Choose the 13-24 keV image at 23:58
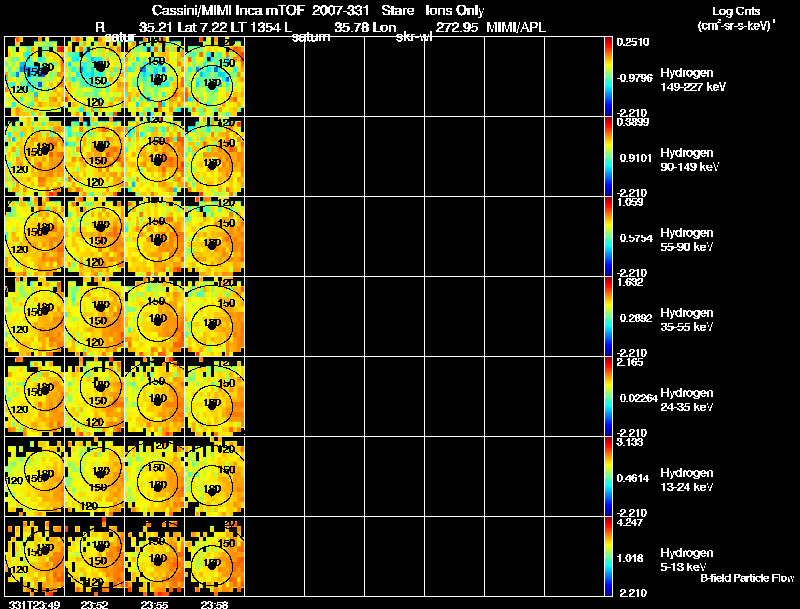The width and height of the screenshot is (800, 609). click(x=214, y=477)
